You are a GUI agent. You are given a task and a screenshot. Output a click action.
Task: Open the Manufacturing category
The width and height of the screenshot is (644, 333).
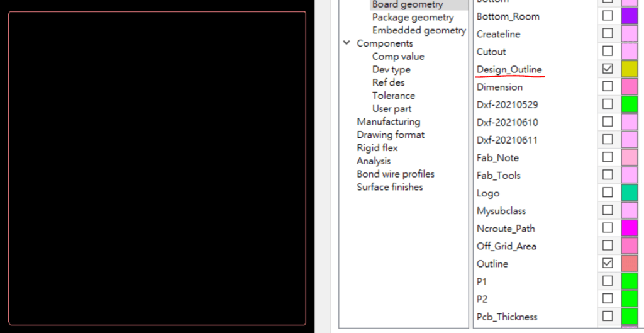click(388, 121)
